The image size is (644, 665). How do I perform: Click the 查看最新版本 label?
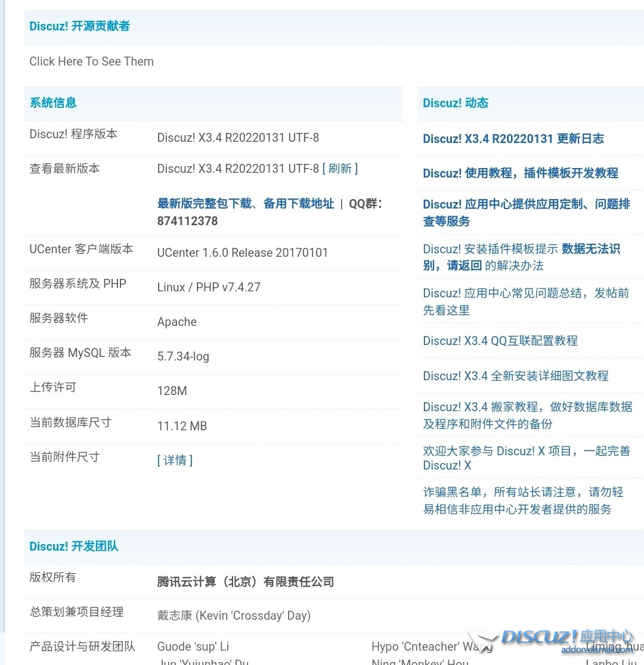64,169
